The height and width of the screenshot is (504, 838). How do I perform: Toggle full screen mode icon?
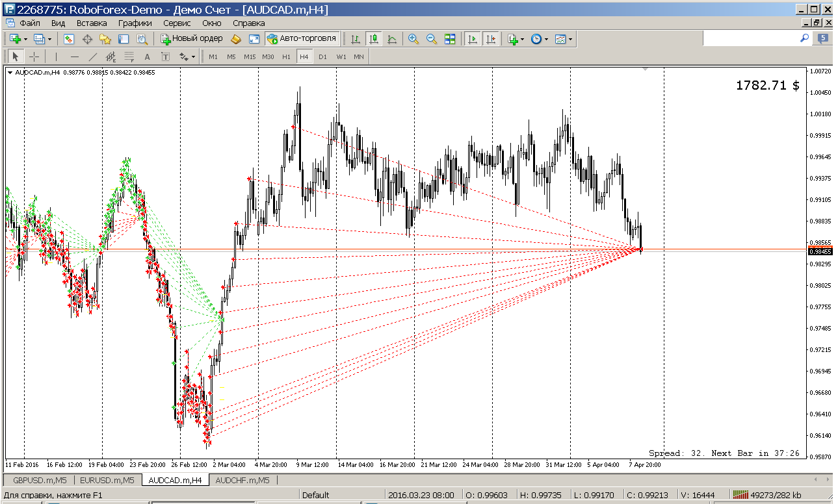tap(254, 39)
